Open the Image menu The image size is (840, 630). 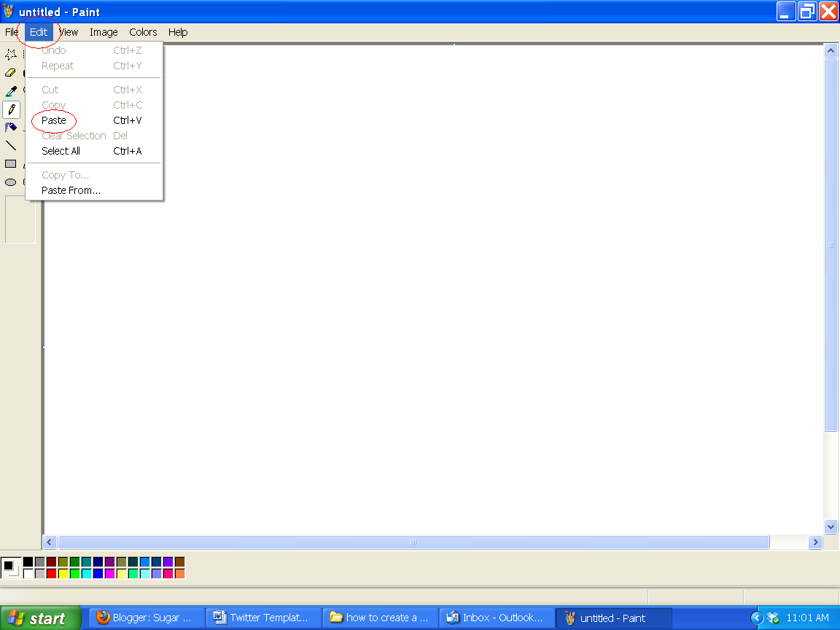pyautogui.click(x=104, y=32)
